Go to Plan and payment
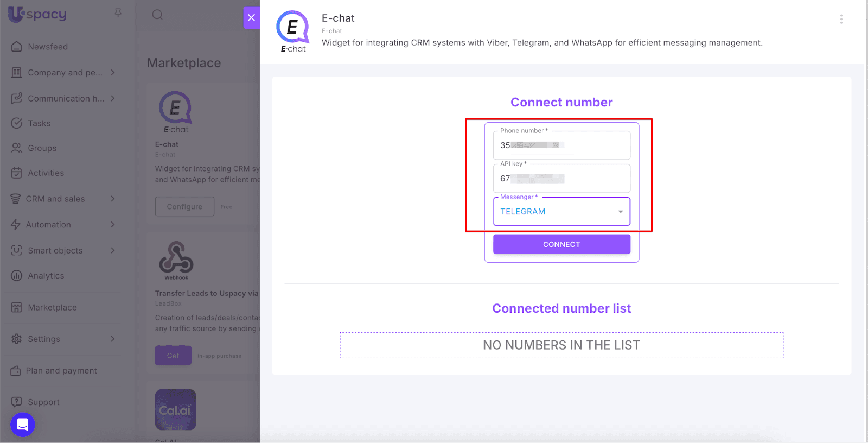Viewport: 868px width, 443px height. tap(61, 371)
